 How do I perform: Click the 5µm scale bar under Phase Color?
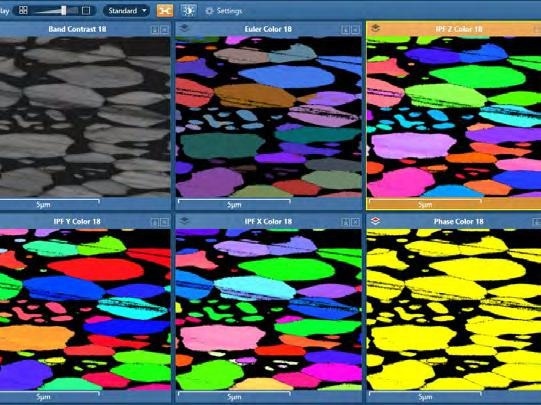pos(425,396)
